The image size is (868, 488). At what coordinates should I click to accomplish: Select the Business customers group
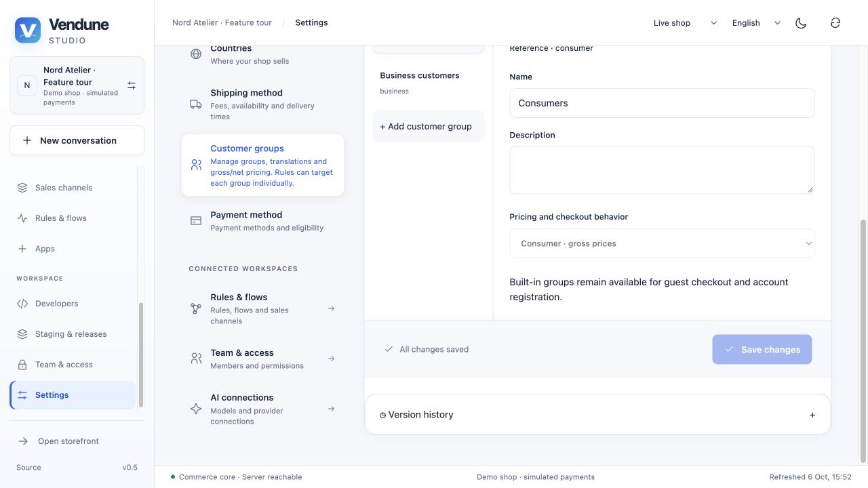point(429,83)
